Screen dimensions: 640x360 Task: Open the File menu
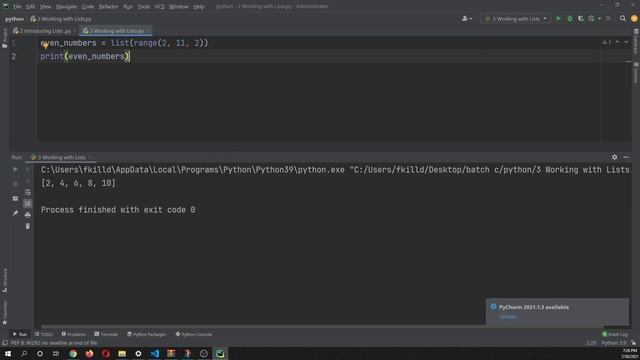click(x=17, y=7)
